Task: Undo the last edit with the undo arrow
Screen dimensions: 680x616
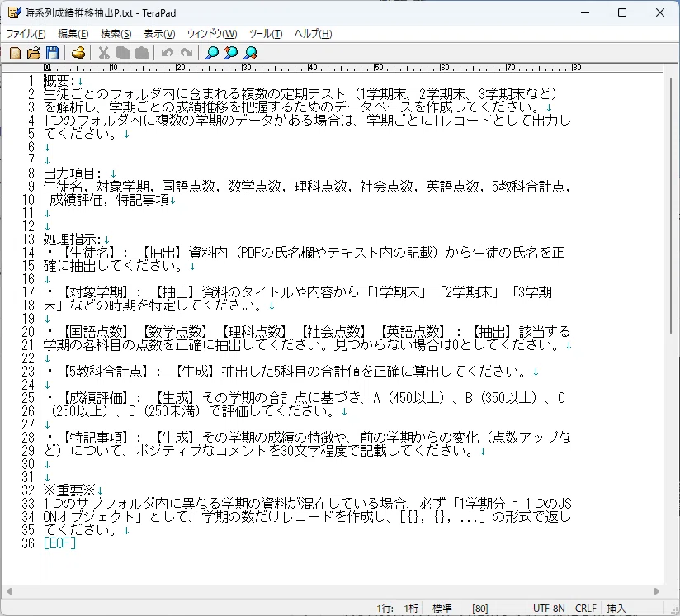Action: 167,53
